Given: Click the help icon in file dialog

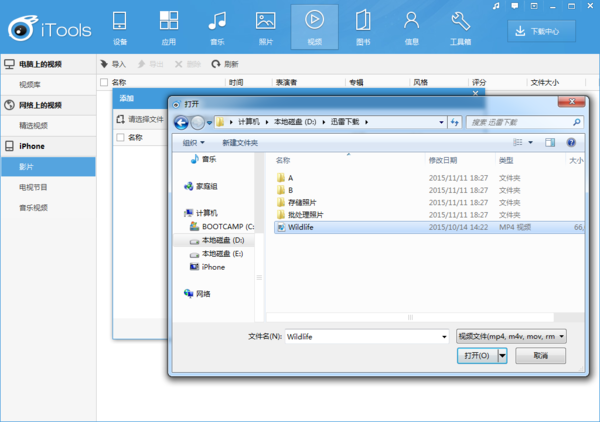Looking at the screenshot, I should (x=571, y=143).
